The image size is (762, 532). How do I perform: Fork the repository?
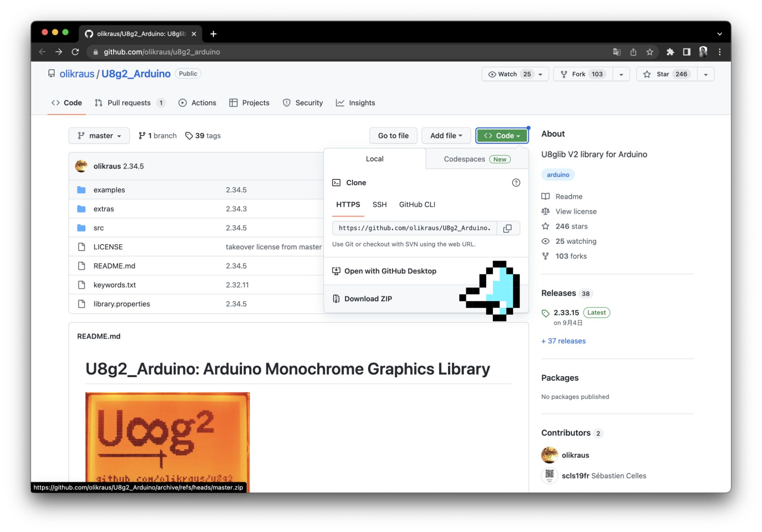[x=583, y=74]
